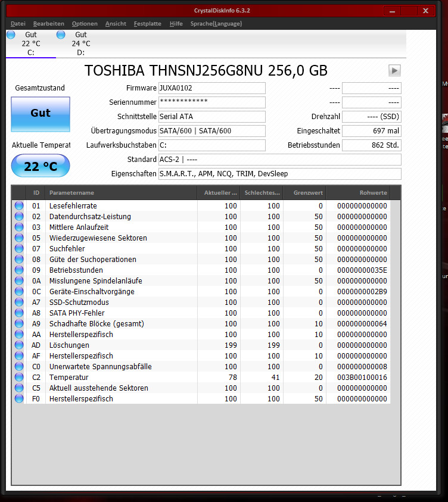Click the Rohwerte column header
448x502 pixels.
point(358,193)
